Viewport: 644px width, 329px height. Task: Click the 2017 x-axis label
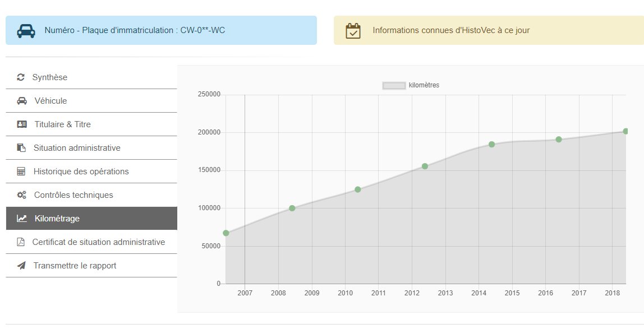click(x=579, y=293)
